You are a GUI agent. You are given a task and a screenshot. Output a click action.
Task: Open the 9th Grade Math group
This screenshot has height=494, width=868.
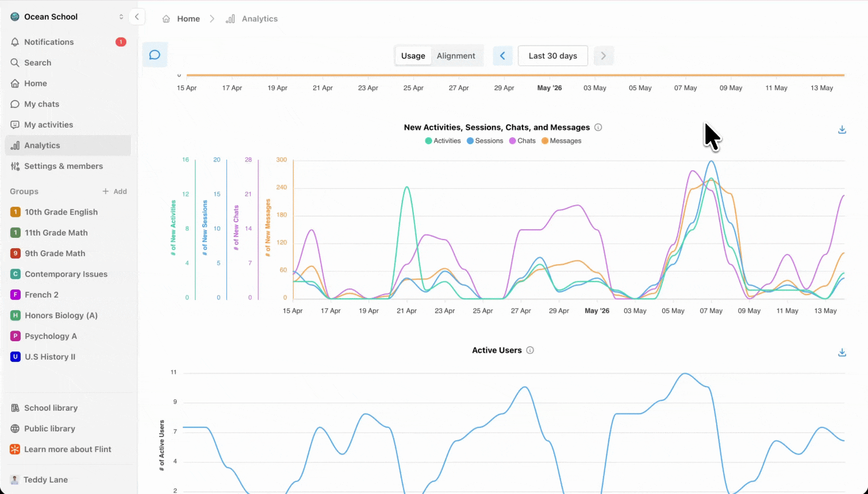tap(68, 253)
